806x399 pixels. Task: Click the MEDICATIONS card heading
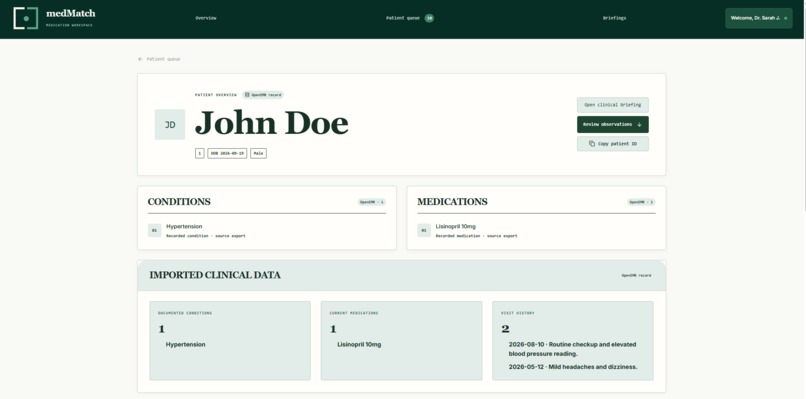pyautogui.click(x=452, y=202)
